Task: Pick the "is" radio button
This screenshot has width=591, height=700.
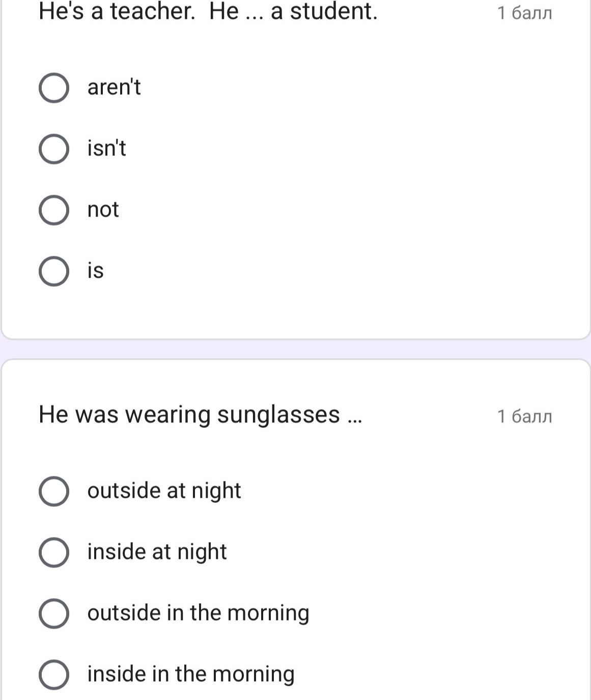Action: pyautogui.click(x=54, y=271)
